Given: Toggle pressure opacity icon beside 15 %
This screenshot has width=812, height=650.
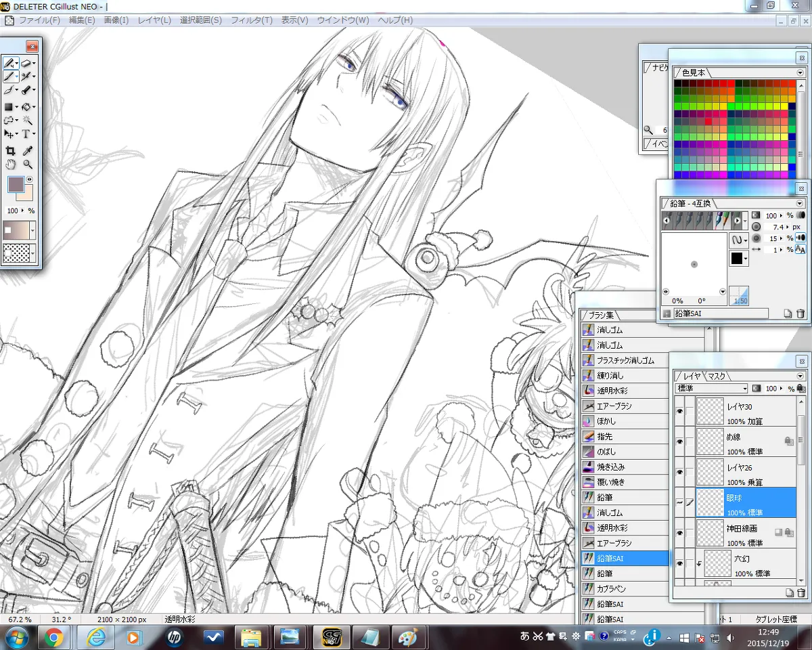Looking at the screenshot, I should pyautogui.click(x=801, y=238).
